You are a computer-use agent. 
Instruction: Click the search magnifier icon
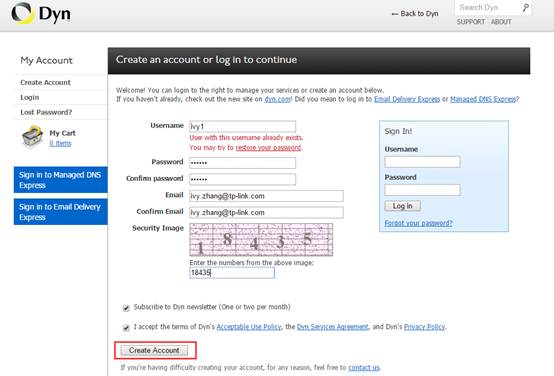(526, 7)
